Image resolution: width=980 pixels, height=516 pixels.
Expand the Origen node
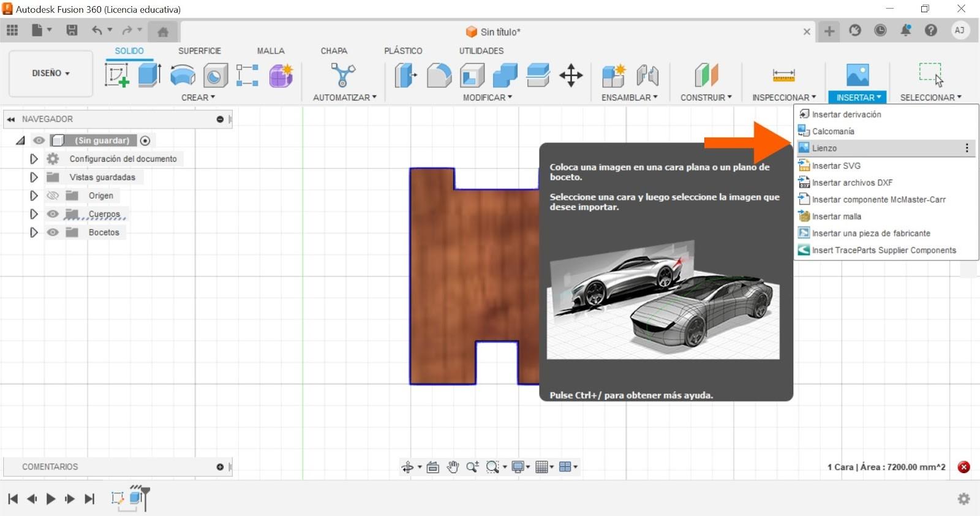[x=34, y=195]
